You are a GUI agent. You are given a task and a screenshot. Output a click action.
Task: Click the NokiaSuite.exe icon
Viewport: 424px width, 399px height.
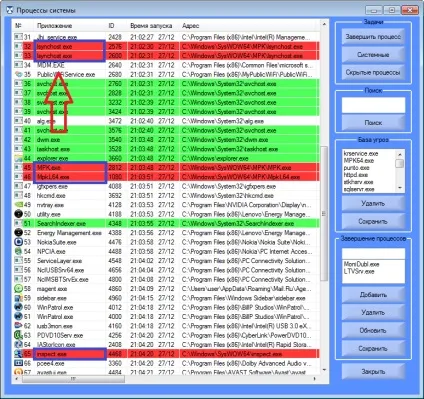coord(19,242)
